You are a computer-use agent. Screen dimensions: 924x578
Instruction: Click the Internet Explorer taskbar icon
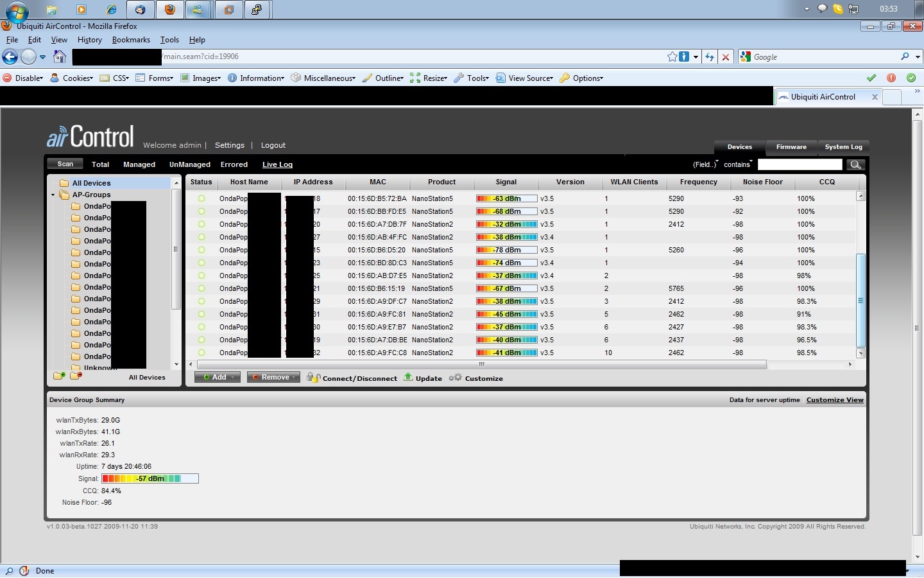click(x=111, y=10)
